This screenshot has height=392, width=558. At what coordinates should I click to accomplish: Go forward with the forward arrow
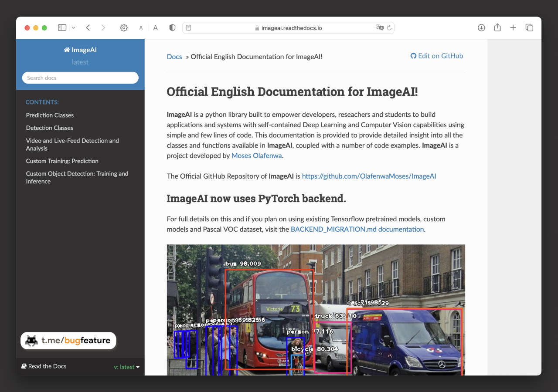point(103,27)
